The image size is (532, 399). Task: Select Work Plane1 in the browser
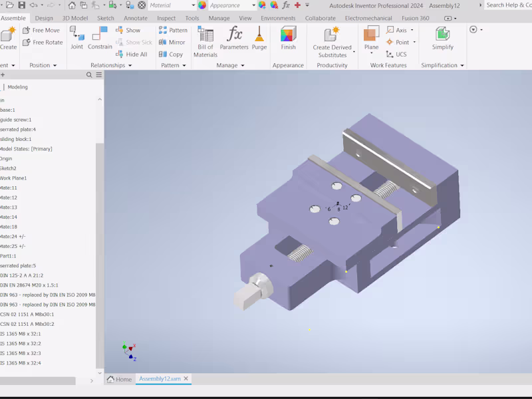click(x=13, y=178)
